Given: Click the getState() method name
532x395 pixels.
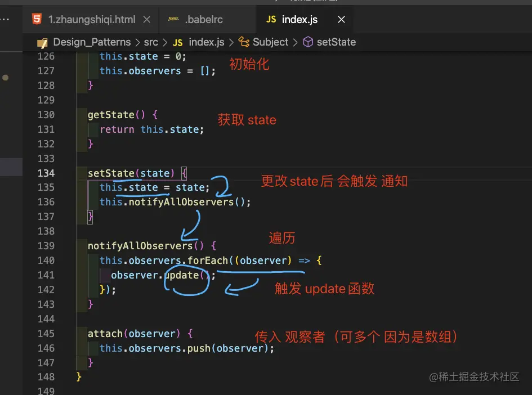Looking at the screenshot, I should pos(116,115).
